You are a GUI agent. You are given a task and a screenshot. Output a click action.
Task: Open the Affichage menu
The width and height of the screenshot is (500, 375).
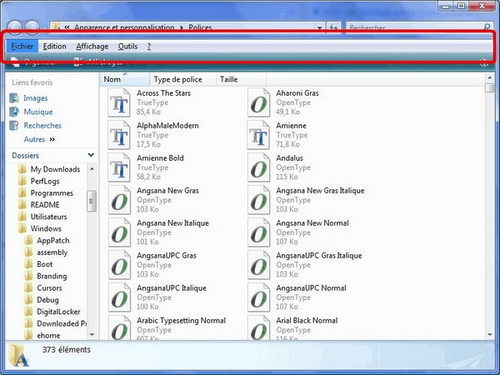tap(92, 46)
